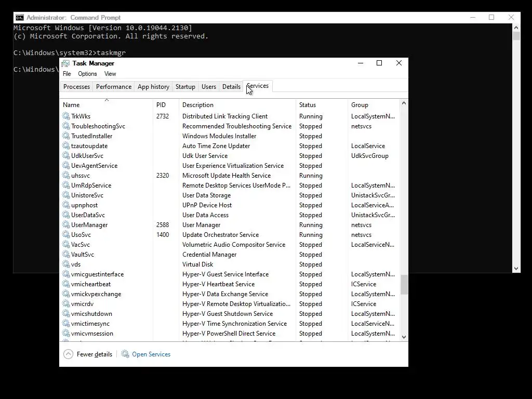Image resolution: width=532 pixels, height=399 pixels.
Task: Click the upnphost service gear icon
Action: (66, 205)
